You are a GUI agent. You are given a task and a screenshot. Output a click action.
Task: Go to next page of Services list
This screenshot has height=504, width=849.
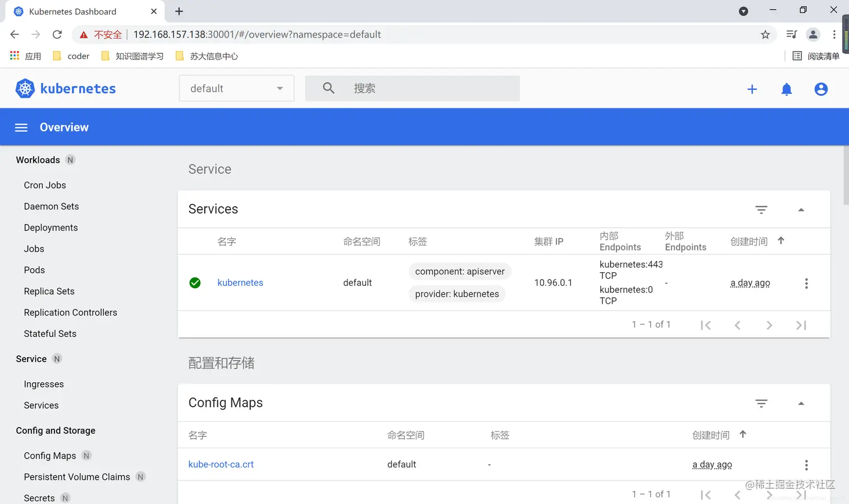[x=769, y=325]
